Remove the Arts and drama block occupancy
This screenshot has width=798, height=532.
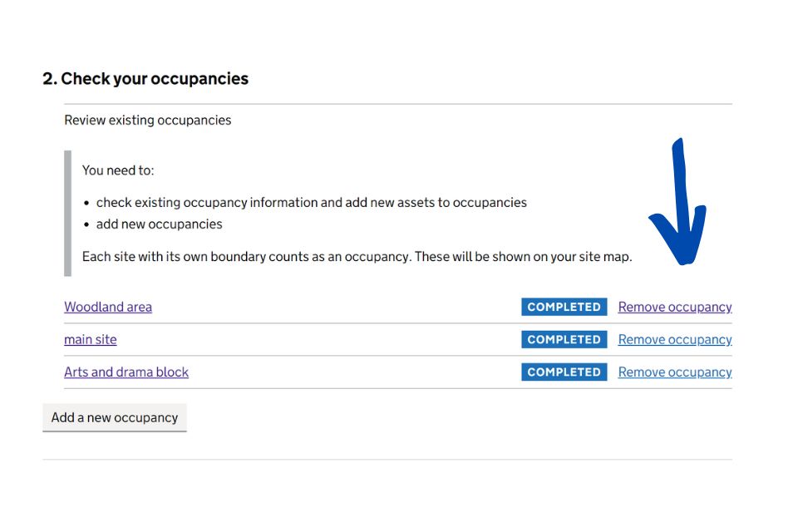674,372
